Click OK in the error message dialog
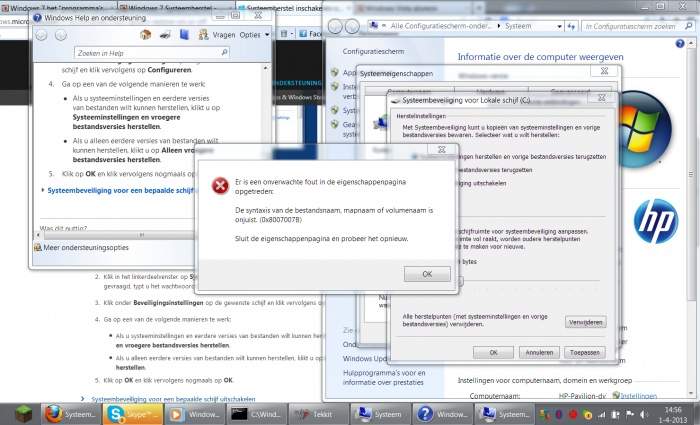Screen dimensions: 700x425 [x=427, y=274]
